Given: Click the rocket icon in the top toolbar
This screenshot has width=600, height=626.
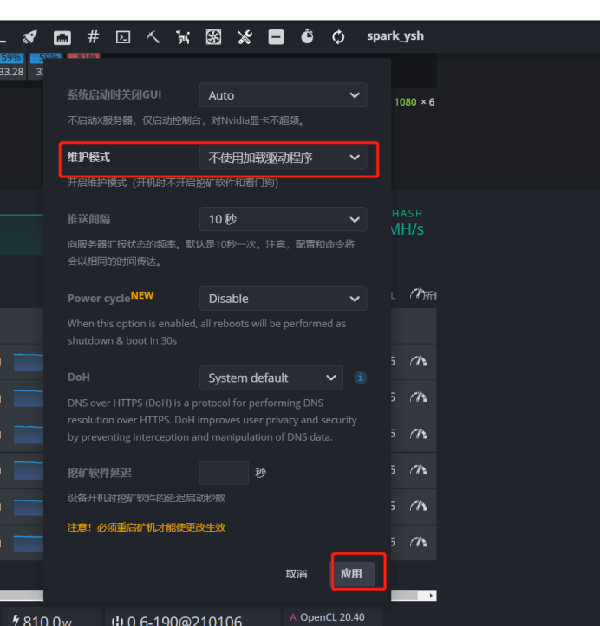Looking at the screenshot, I should click(x=30, y=37).
